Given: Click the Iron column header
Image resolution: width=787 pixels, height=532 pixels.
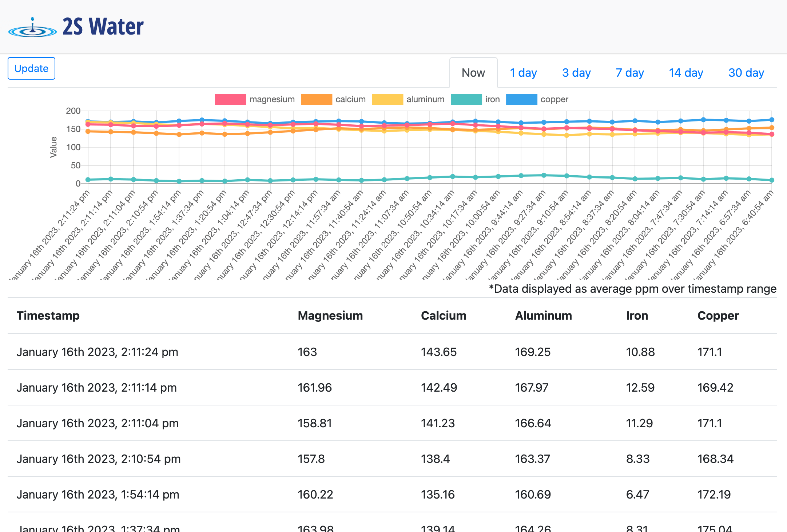Looking at the screenshot, I should tap(637, 315).
